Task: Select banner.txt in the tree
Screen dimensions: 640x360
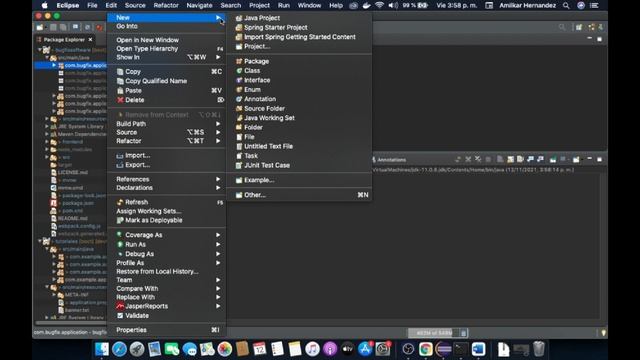Action: [x=77, y=310]
